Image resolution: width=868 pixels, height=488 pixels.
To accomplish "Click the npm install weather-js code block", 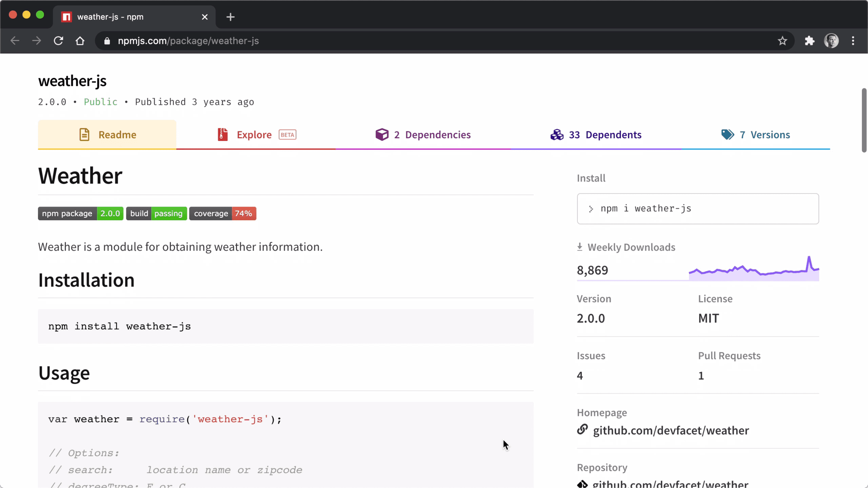I will (286, 326).
